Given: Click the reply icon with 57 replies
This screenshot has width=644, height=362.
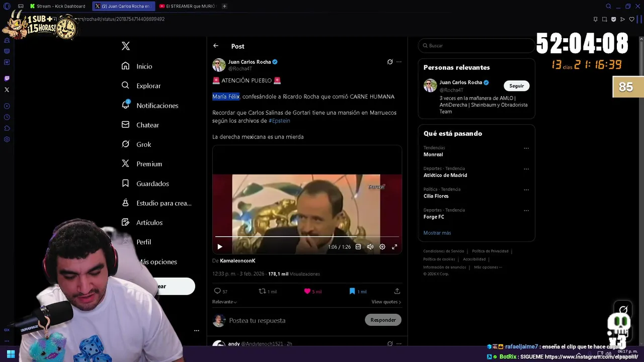Looking at the screenshot, I should (217, 291).
